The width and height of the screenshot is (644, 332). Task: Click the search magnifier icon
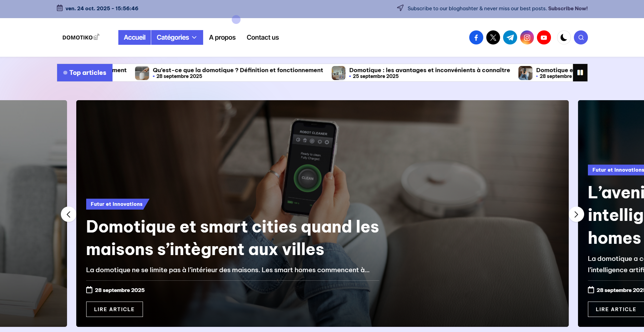click(x=581, y=38)
